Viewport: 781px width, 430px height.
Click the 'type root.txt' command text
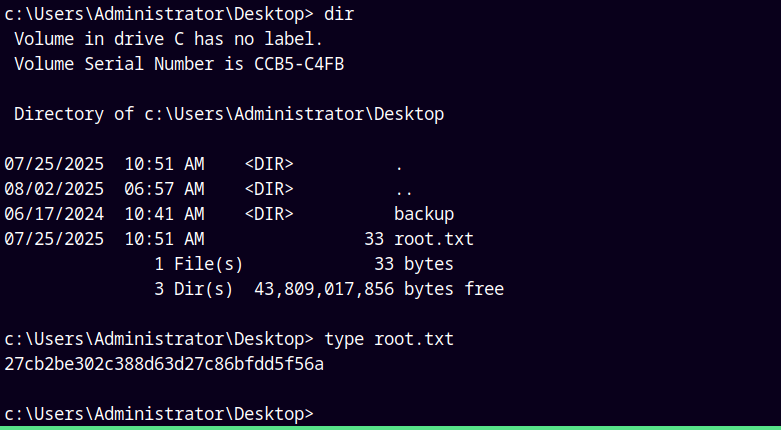tap(389, 339)
